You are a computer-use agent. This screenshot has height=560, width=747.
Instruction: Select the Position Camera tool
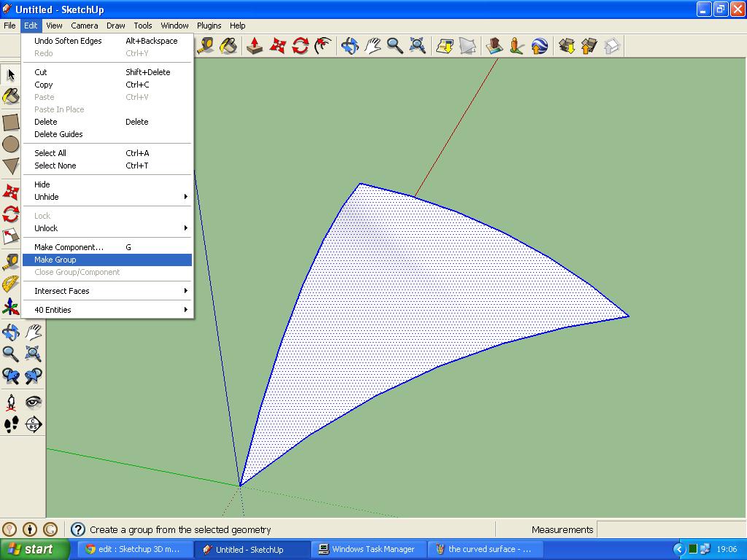point(10,402)
